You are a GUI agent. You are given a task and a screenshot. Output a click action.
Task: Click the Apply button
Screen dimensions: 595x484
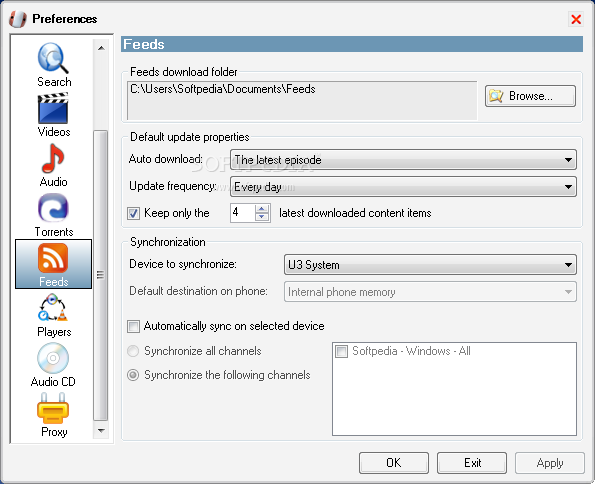pyautogui.click(x=550, y=463)
